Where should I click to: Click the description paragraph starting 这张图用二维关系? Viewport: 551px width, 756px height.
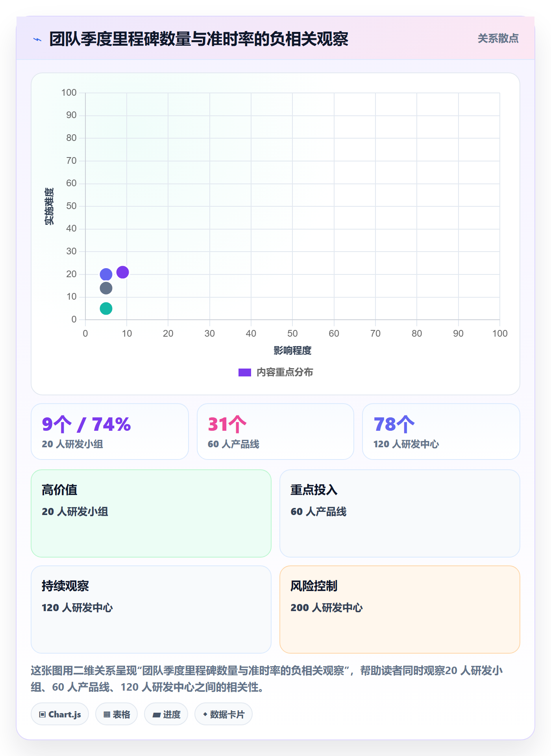point(267,679)
